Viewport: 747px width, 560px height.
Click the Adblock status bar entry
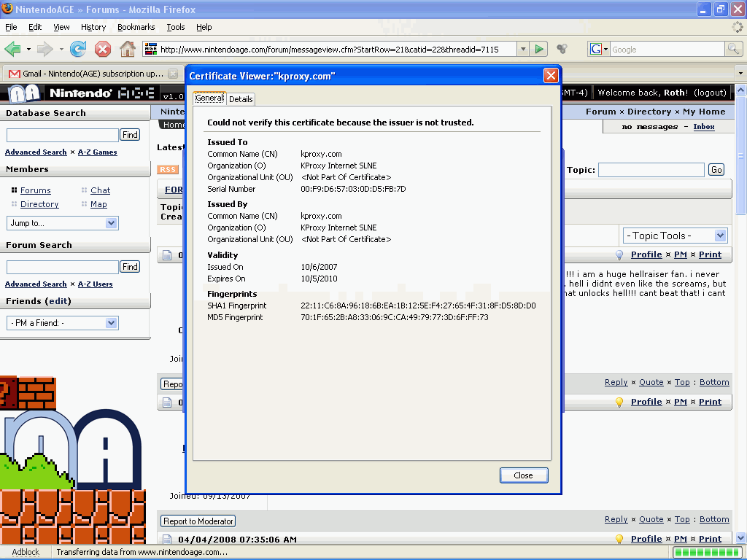26,552
